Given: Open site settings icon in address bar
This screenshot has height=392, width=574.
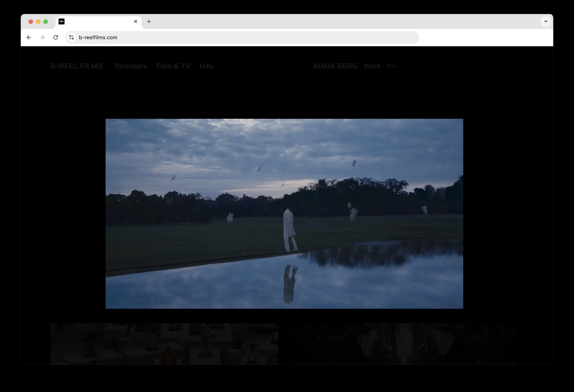Looking at the screenshot, I should pos(71,37).
